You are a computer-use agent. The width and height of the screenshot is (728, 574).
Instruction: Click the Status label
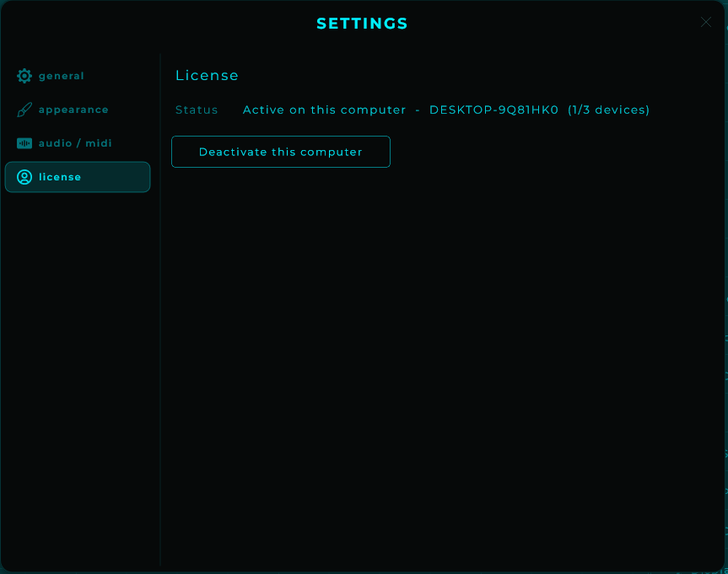[197, 110]
